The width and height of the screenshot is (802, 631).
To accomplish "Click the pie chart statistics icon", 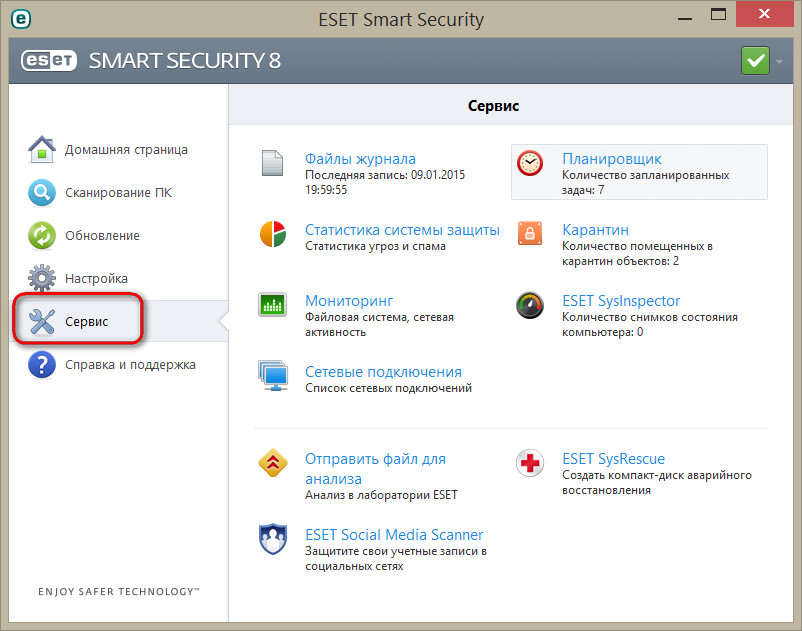I will 273,234.
